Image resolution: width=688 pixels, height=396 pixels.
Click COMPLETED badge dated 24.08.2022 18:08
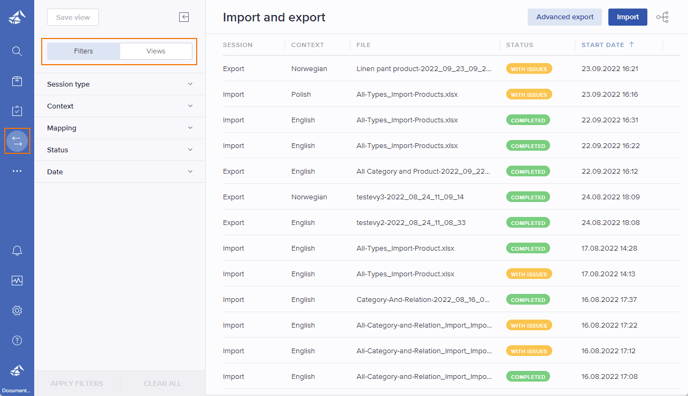click(528, 223)
